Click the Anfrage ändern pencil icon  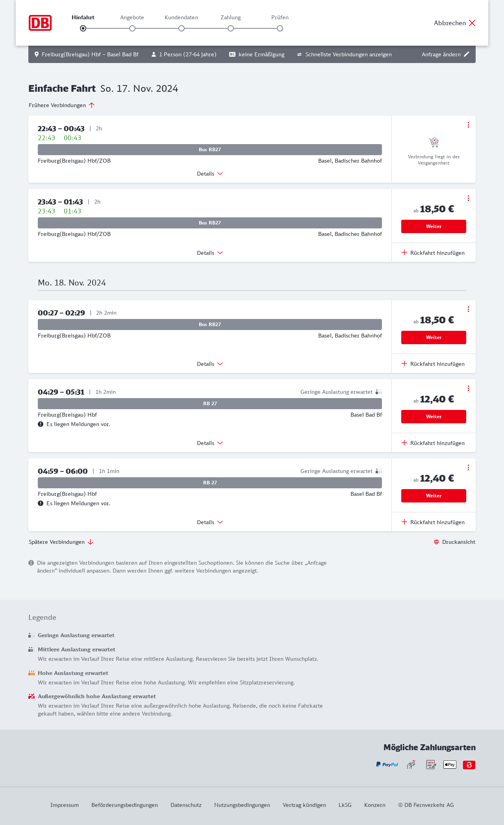467,54
